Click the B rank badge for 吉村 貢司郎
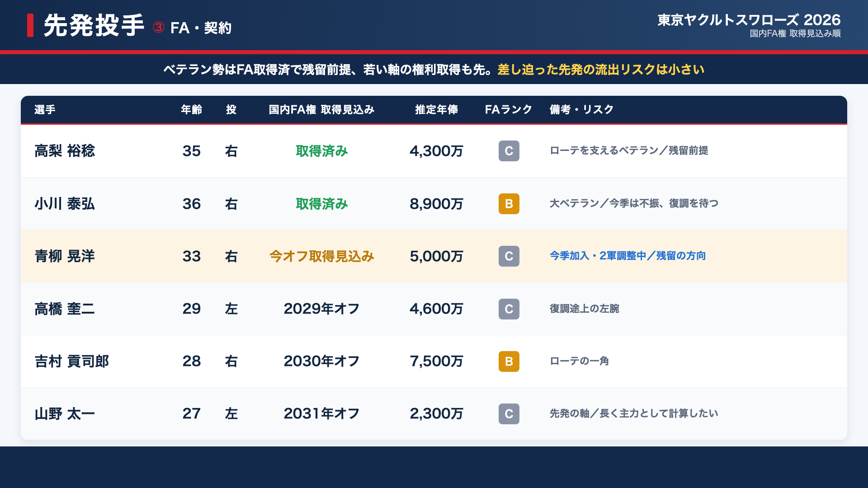 pos(509,361)
